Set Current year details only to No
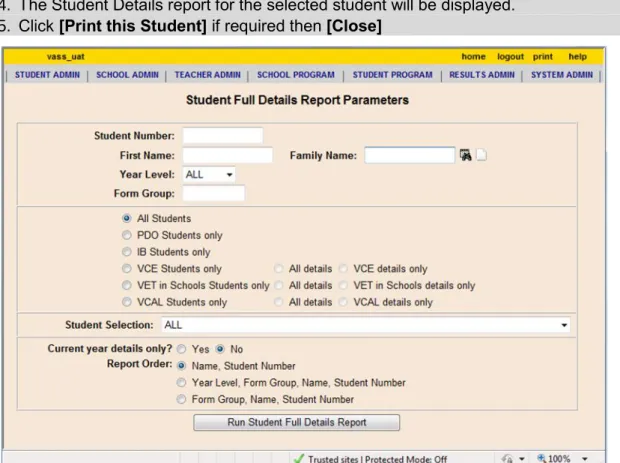This screenshot has width=620, height=463. [x=220, y=349]
